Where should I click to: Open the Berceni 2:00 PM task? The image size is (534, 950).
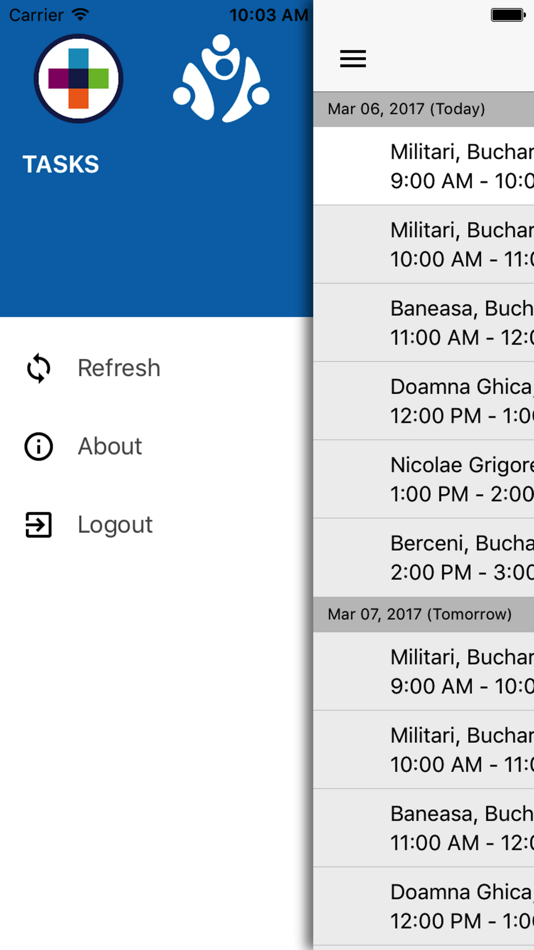[424, 557]
